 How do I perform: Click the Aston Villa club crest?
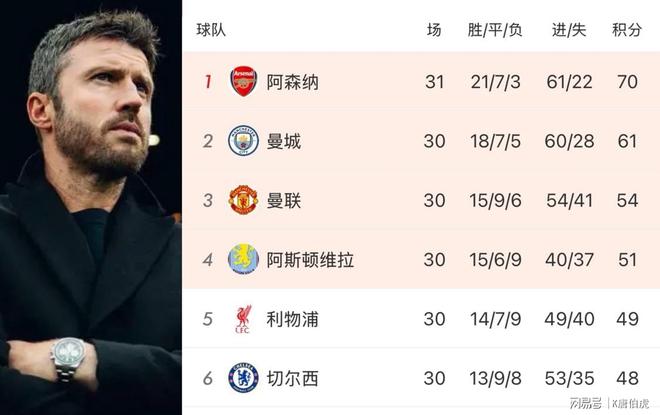coord(243,260)
